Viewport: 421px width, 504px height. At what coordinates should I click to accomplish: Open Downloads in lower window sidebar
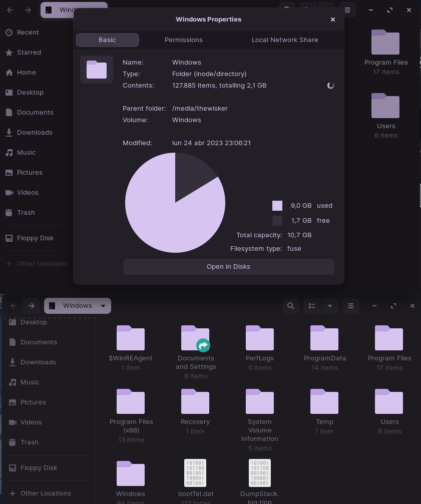tap(33, 362)
